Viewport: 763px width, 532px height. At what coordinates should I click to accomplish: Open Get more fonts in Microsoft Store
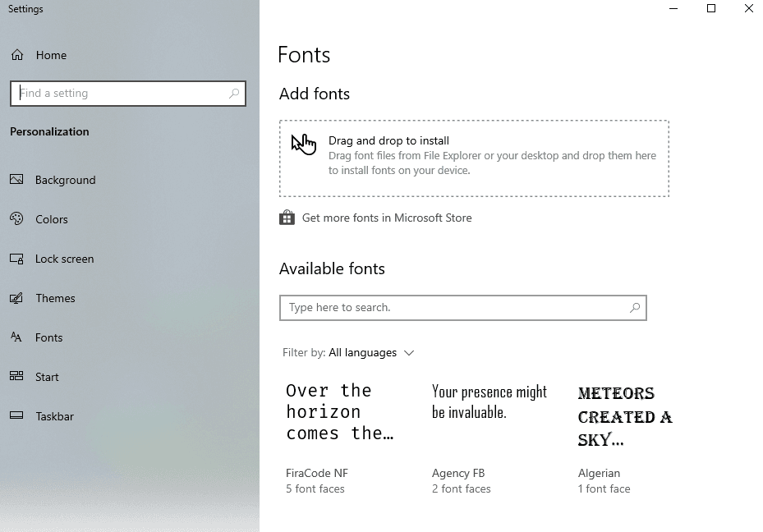pyautogui.click(x=387, y=218)
